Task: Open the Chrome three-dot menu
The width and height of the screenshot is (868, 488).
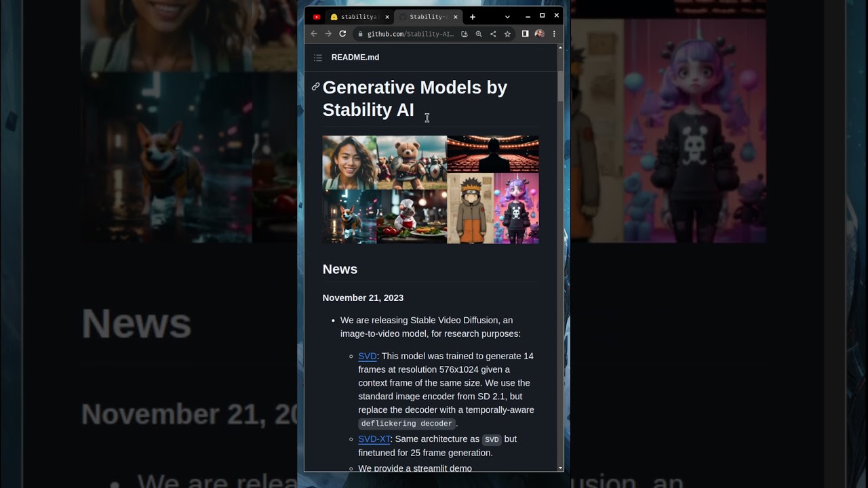Action: coord(554,34)
